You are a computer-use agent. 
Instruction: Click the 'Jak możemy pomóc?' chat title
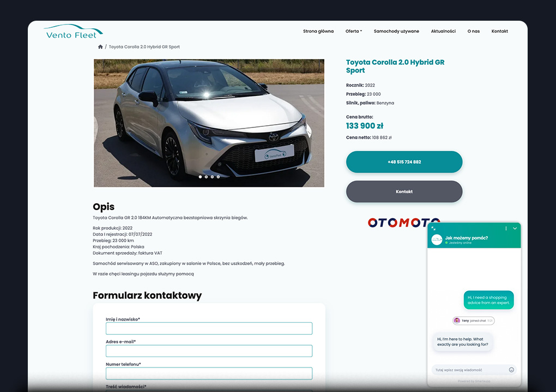coord(466,238)
